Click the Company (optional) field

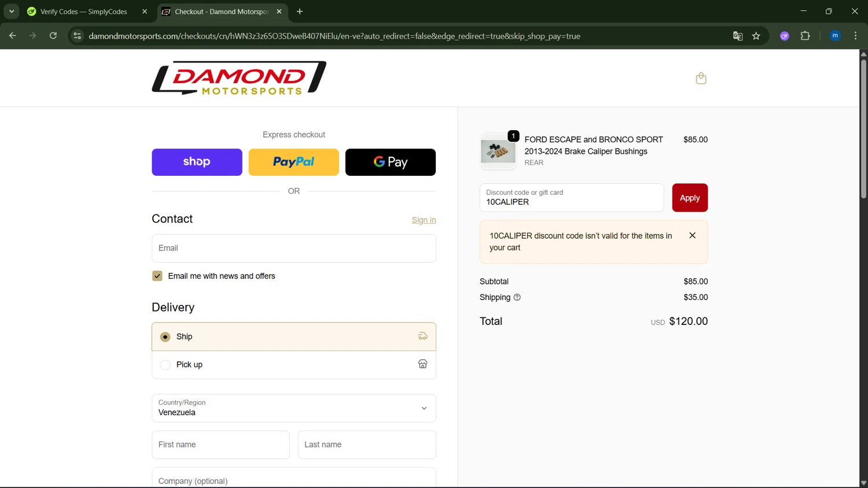pyautogui.click(x=293, y=479)
